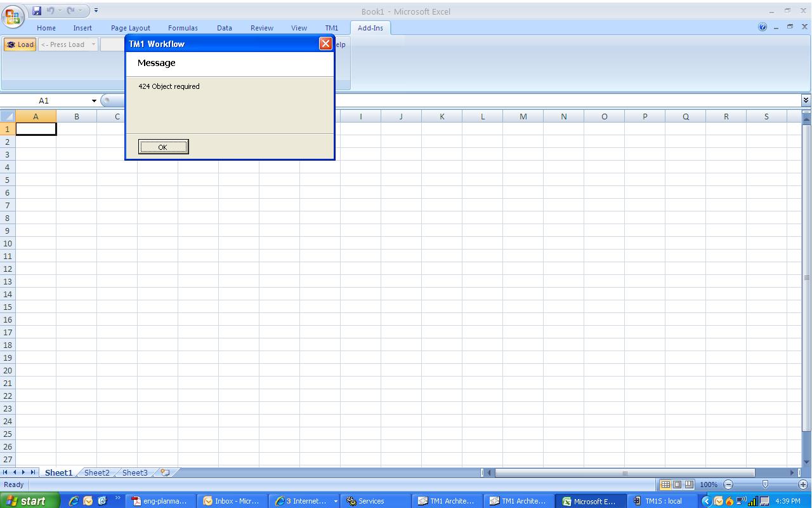
Task: Save the workbook via quick access toolbar
Action: (x=37, y=11)
